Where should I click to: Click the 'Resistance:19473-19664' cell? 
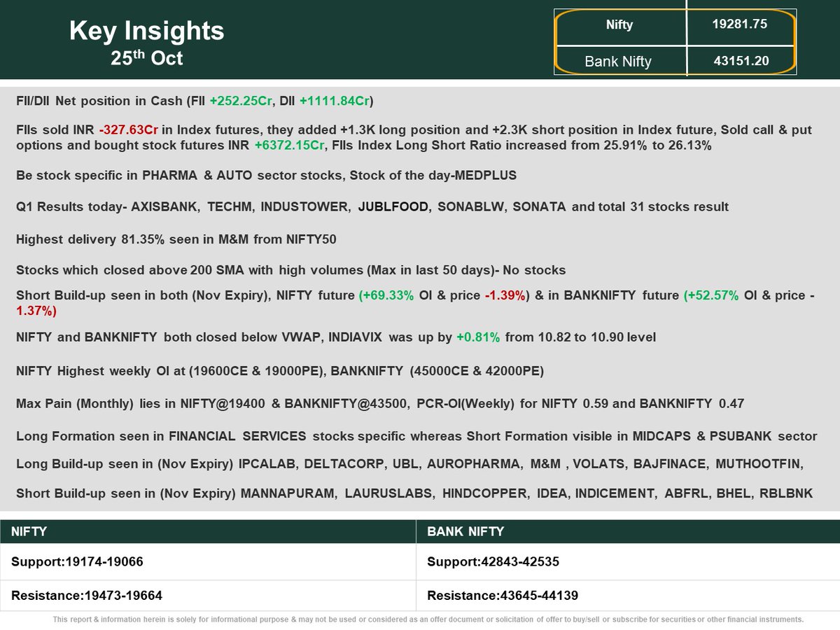pos(209,596)
